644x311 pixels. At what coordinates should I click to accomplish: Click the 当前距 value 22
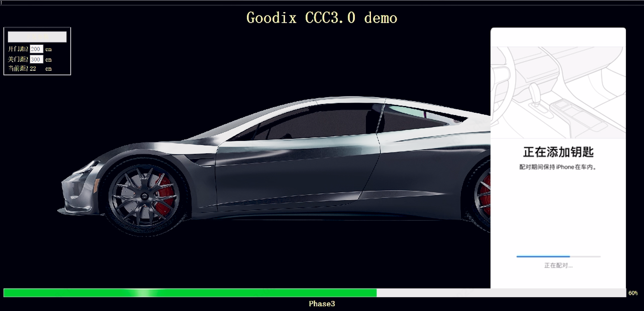tap(33, 68)
